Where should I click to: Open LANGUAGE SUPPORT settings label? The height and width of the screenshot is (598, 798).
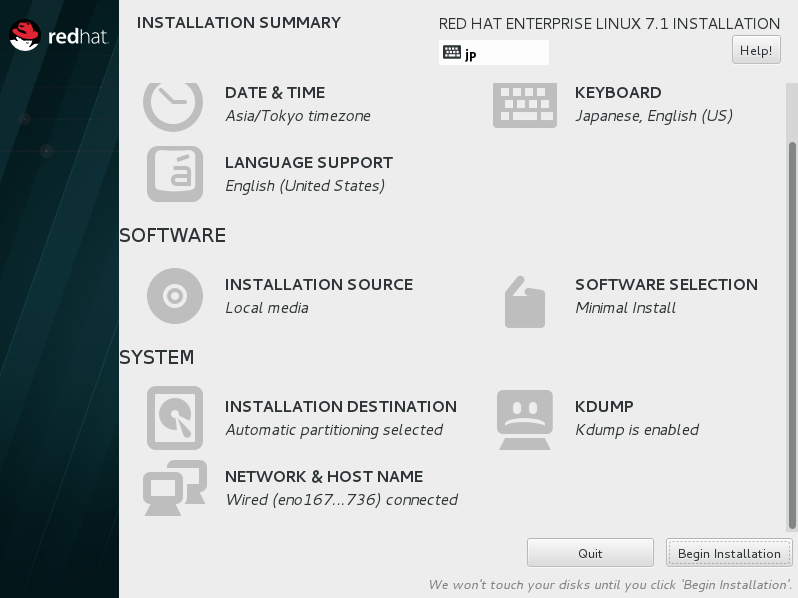pos(309,162)
